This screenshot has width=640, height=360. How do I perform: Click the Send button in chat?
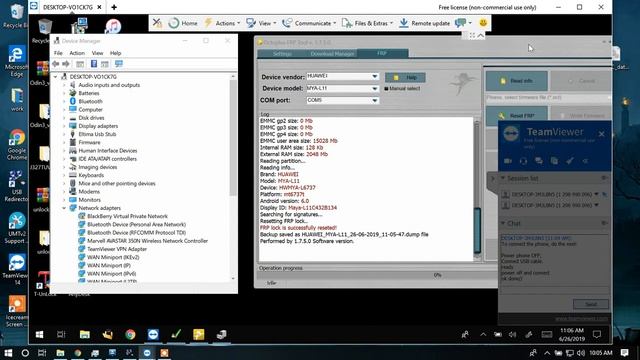tap(591, 304)
